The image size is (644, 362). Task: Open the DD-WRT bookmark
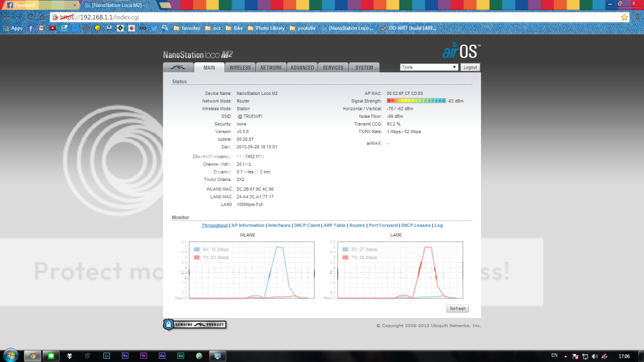click(408, 28)
